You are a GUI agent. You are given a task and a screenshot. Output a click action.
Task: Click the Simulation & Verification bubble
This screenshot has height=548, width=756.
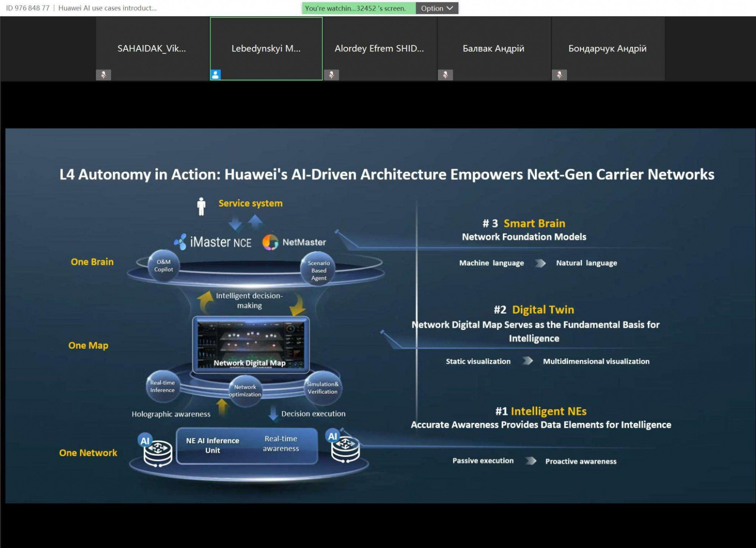tap(322, 388)
